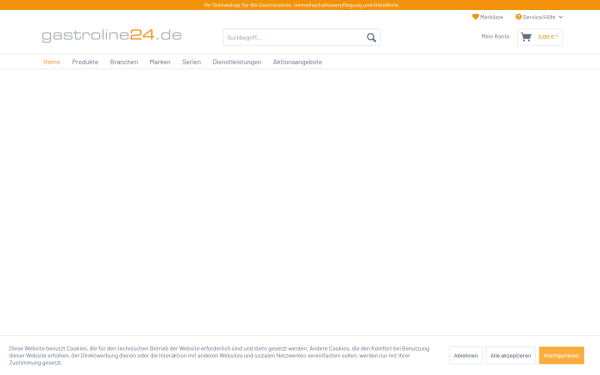The image size is (600, 375).
Task: Open the Produkte menu
Action: click(x=85, y=62)
